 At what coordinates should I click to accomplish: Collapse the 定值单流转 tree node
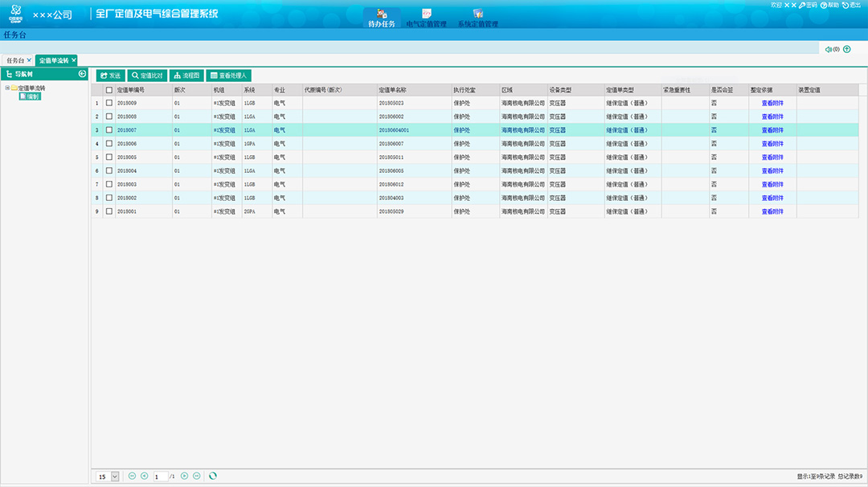[7, 88]
